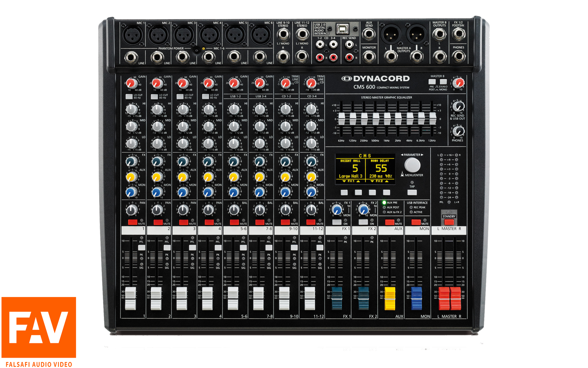Click "MONO DELAY" preset text on display
This screenshot has width=588, height=368.
coord(380,161)
